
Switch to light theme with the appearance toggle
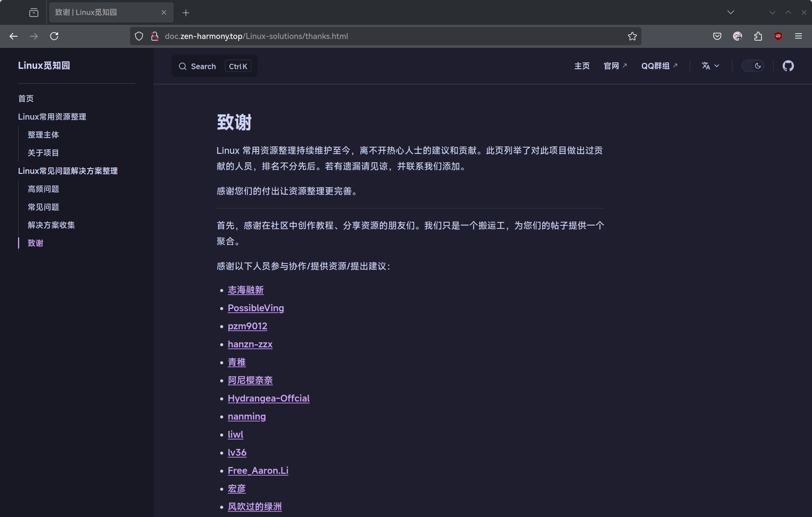click(753, 65)
